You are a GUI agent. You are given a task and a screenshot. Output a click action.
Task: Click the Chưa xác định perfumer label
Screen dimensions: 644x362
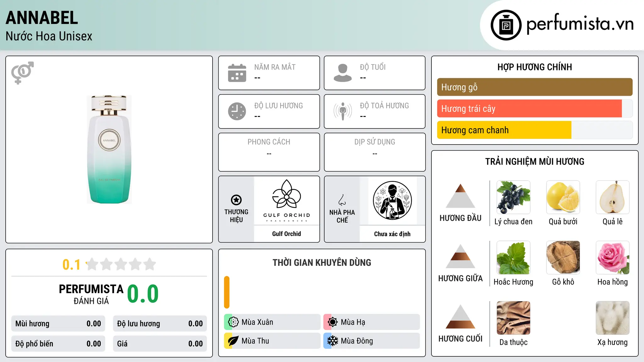click(392, 234)
